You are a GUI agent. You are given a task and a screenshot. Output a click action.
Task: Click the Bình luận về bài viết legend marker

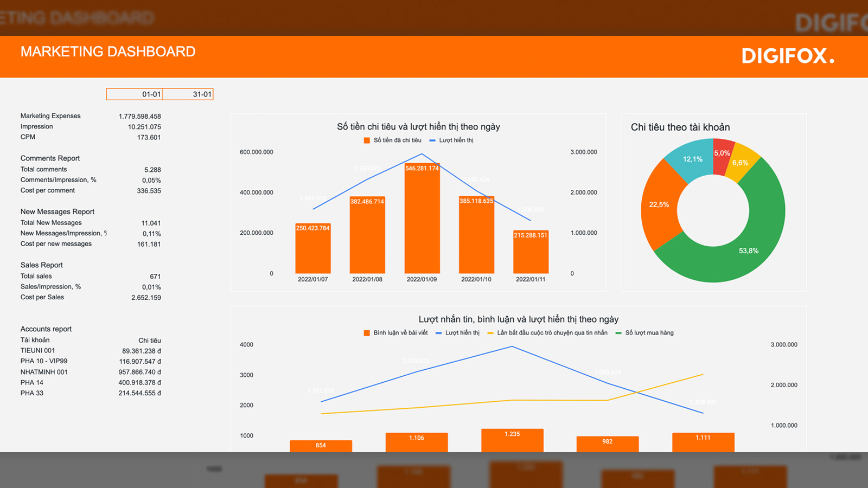[367, 333]
